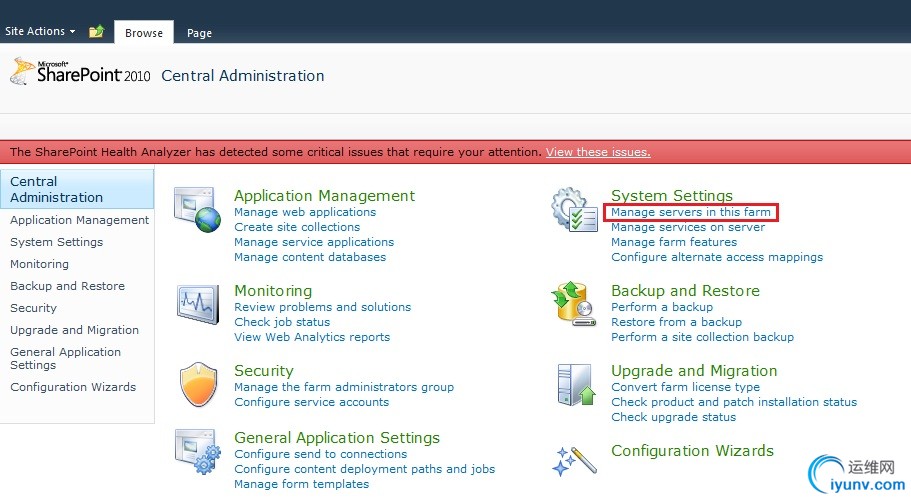The image size is (911, 501).
Task: Open the Monitoring heading link
Action: [273, 291]
